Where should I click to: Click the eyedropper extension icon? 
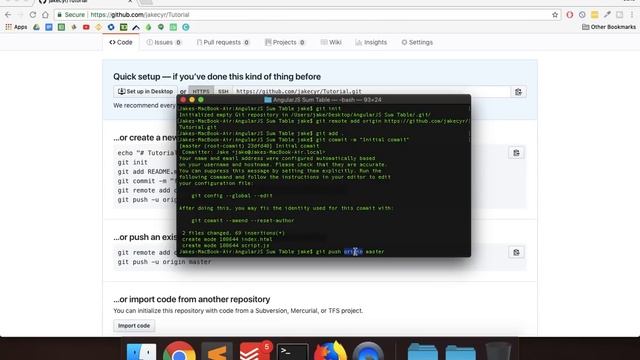[607, 15]
